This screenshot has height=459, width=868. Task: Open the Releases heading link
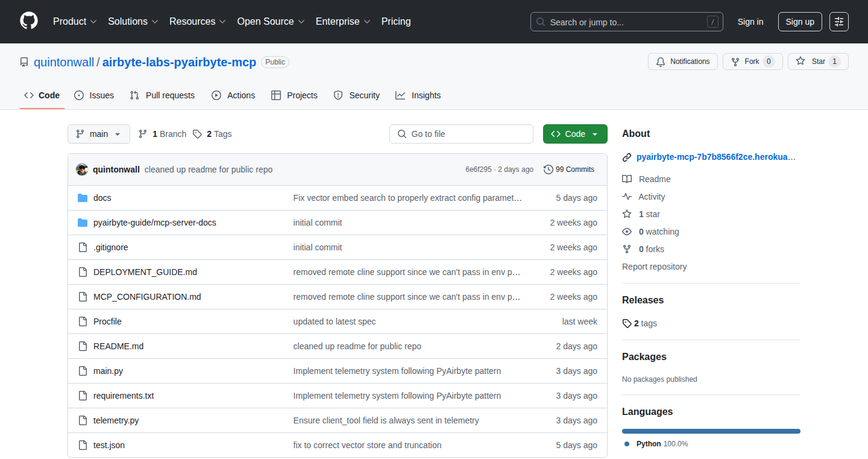click(x=643, y=300)
